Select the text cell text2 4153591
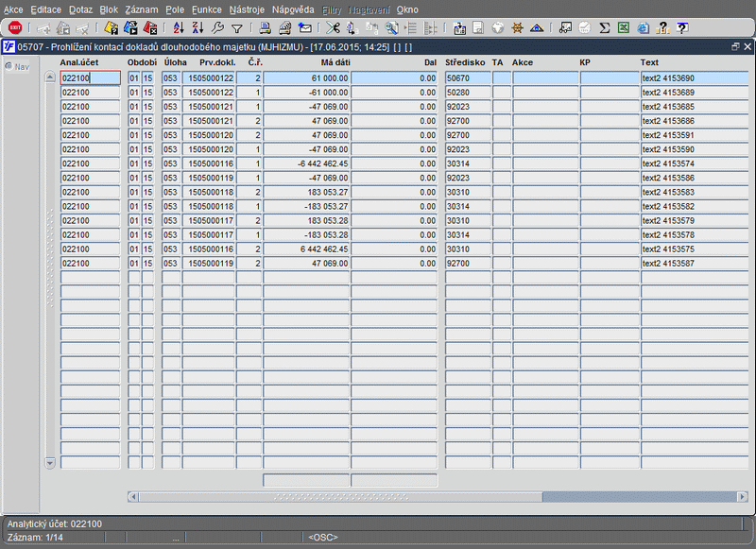Image resolution: width=756 pixels, height=549 pixels. (695, 135)
